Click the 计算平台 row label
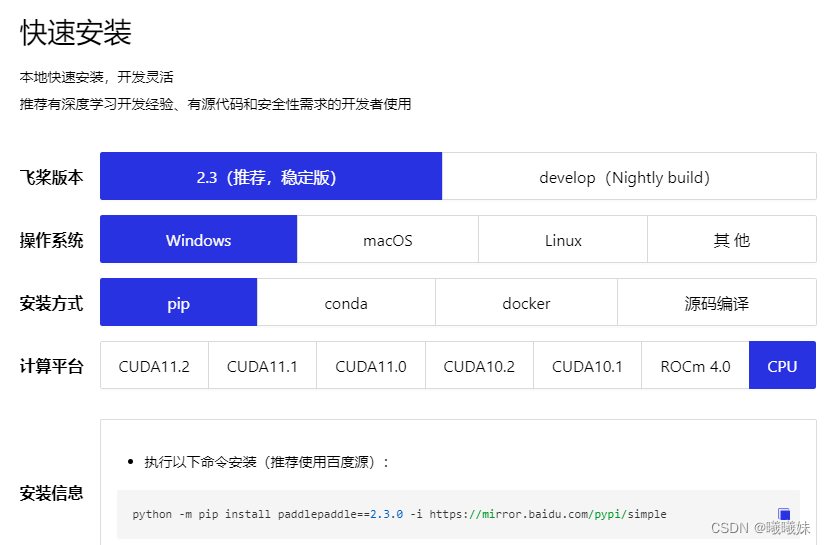 (52, 366)
